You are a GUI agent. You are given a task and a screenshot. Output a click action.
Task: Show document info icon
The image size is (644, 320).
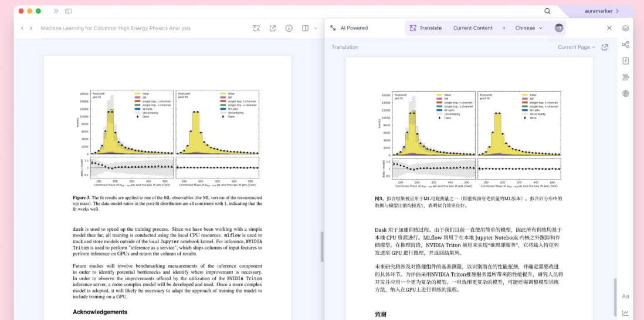click(x=289, y=28)
